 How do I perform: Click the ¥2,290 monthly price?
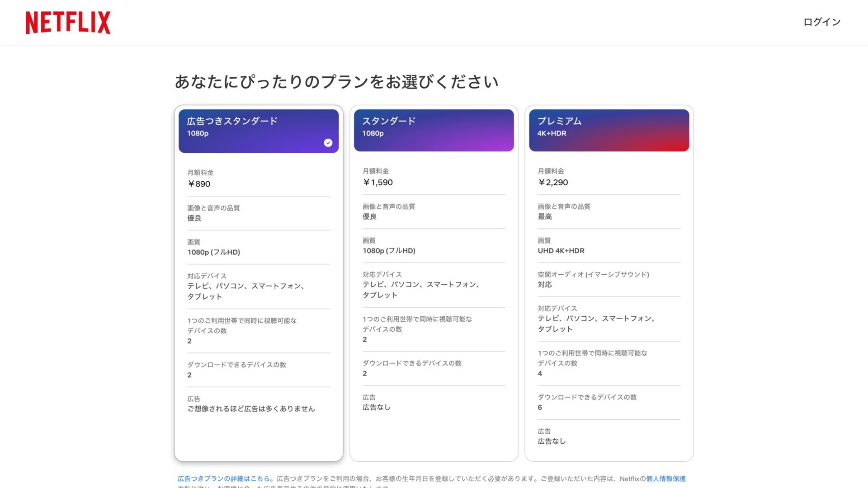[553, 183]
